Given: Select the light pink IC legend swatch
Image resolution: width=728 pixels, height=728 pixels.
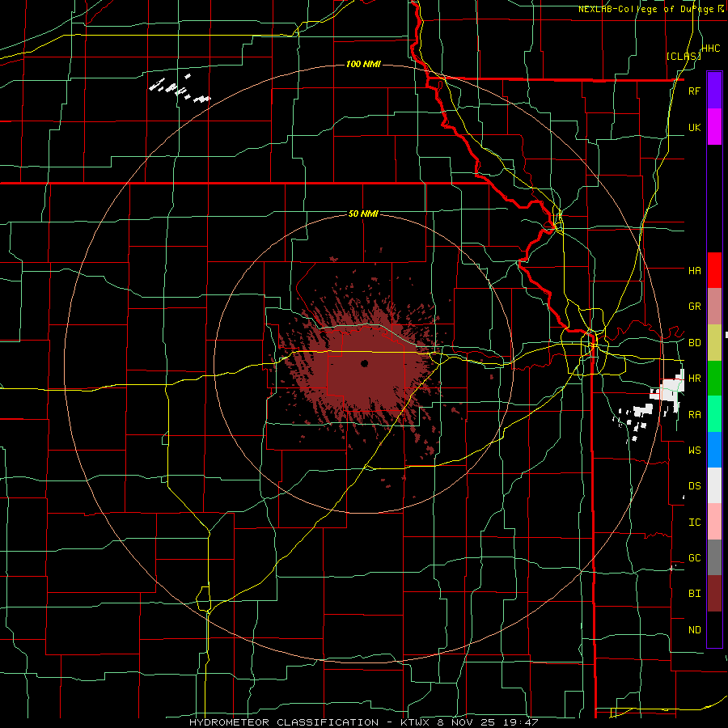Looking at the screenshot, I should coord(714,522).
